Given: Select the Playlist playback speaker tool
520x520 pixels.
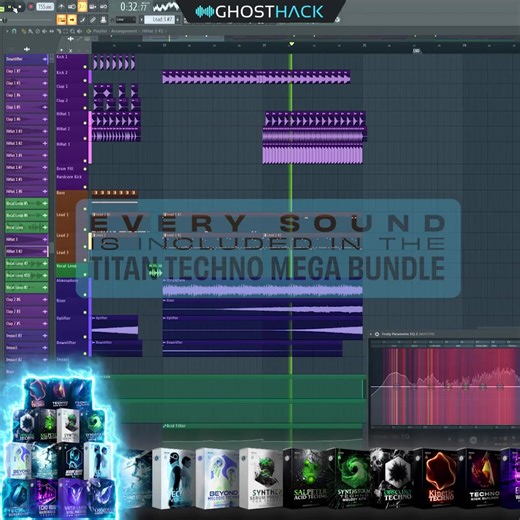Looking at the screenshot, I should [80, 31].
